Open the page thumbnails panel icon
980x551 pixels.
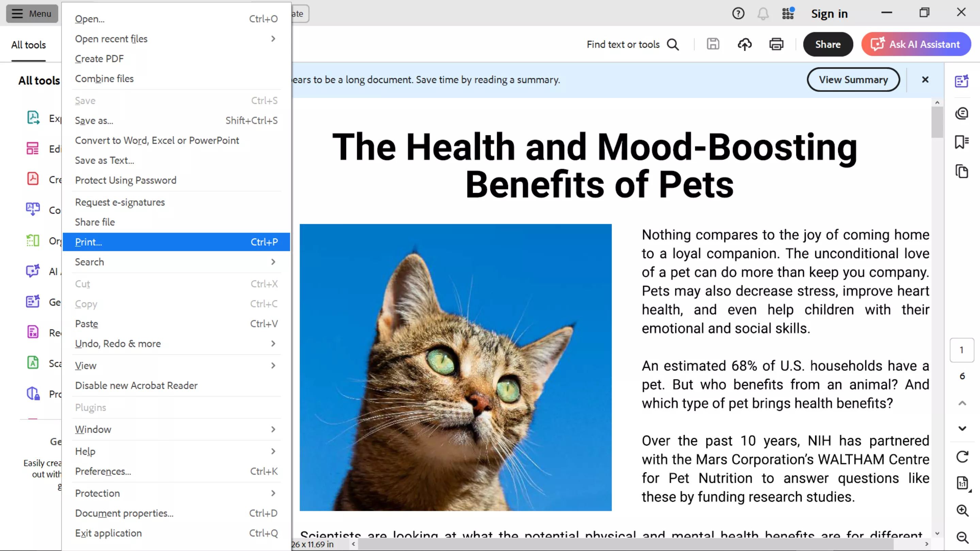(961, 171)
